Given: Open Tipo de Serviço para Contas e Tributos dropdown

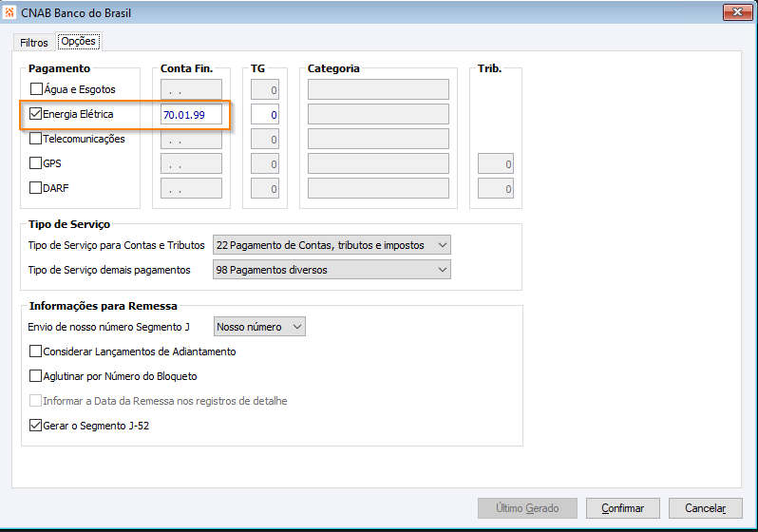Looking at the screenshot, I should (332, 245).
